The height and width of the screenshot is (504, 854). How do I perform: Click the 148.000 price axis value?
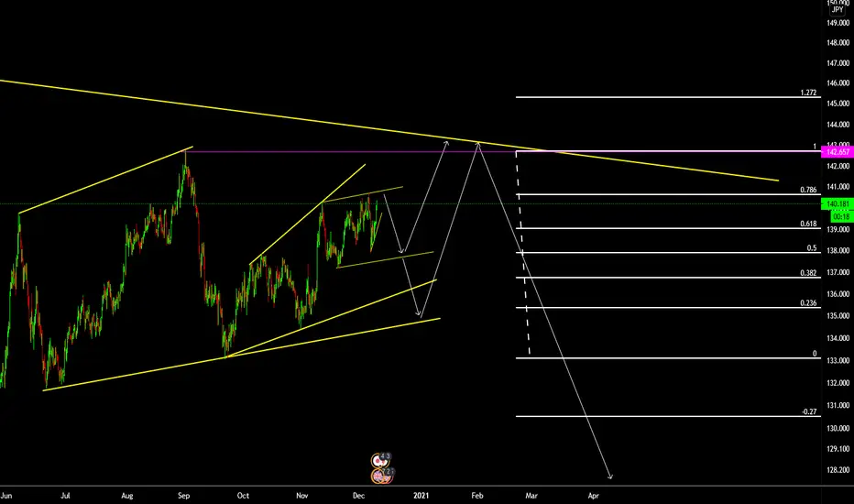click(838, 42)
